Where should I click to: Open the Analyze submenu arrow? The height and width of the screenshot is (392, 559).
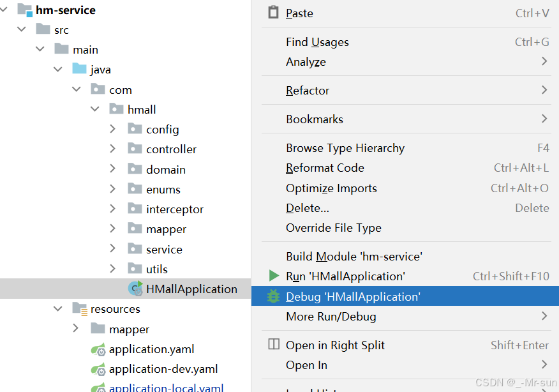coord(544,61)
